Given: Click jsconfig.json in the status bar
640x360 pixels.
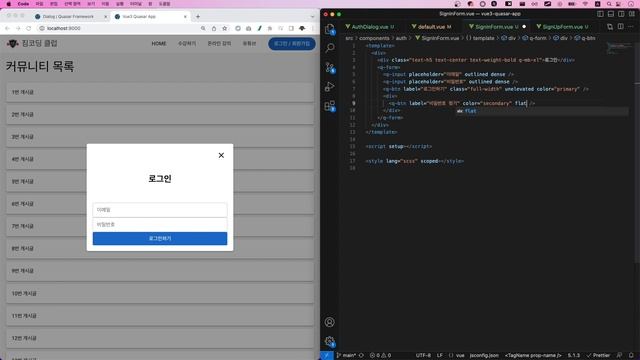Looking at the screenshot, I should pyautogui.click(x=484, y=356).
